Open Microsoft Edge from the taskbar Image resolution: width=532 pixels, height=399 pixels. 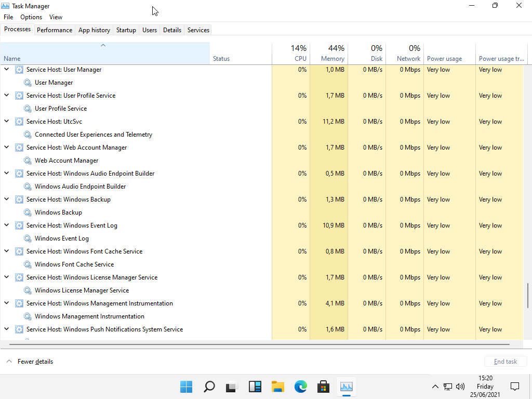[x=301, y=387]
